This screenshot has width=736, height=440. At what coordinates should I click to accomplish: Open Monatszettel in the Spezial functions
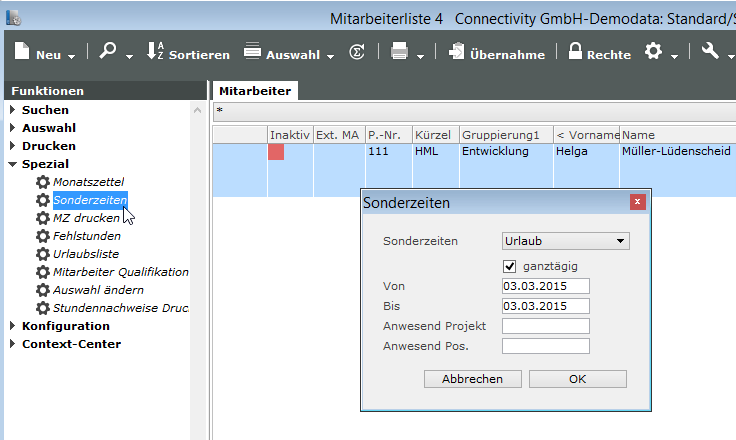pyautogui.click(x=88, y=182)
